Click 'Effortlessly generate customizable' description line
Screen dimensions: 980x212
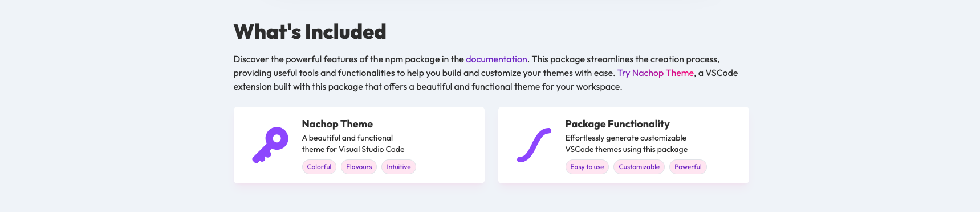tap(626, 138)
